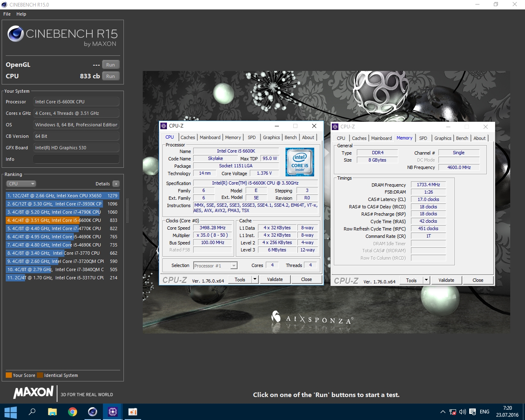Click CPU-Z title icon in Memory window
Image resolution: width=525 pixels, height=420 pixels.
tap(335, 127)
